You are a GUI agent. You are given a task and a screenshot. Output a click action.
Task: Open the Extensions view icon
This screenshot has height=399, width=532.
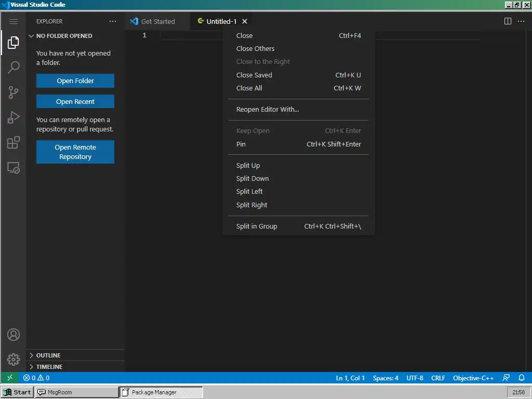[x=14, y=142]
